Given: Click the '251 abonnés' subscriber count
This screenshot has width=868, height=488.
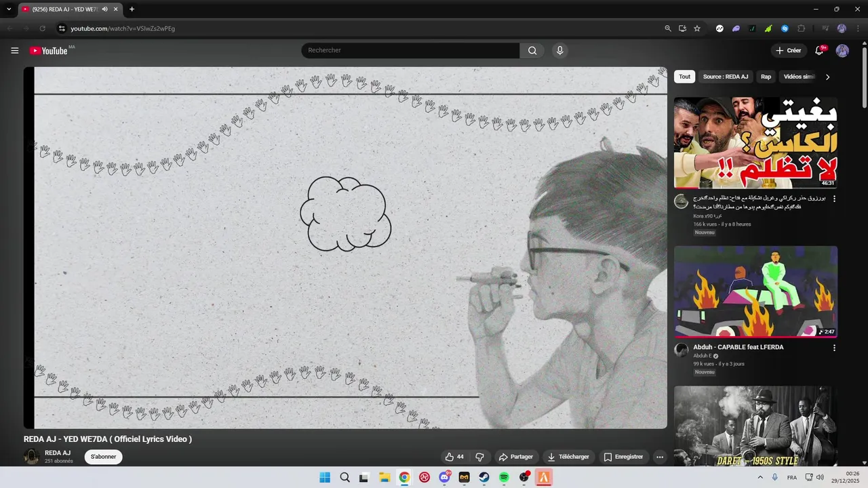Looking at the screenshot, I should [x=59, y=461].
